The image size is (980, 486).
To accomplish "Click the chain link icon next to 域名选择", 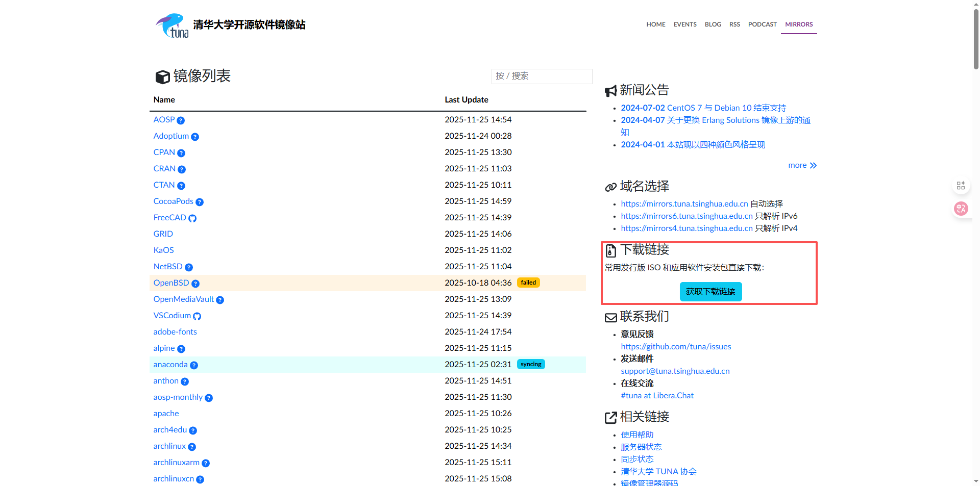I will (x=610, y=187).
